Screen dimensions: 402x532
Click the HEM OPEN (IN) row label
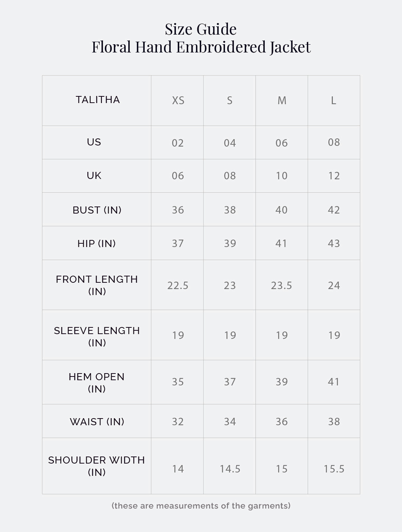[x=97, y=382]
